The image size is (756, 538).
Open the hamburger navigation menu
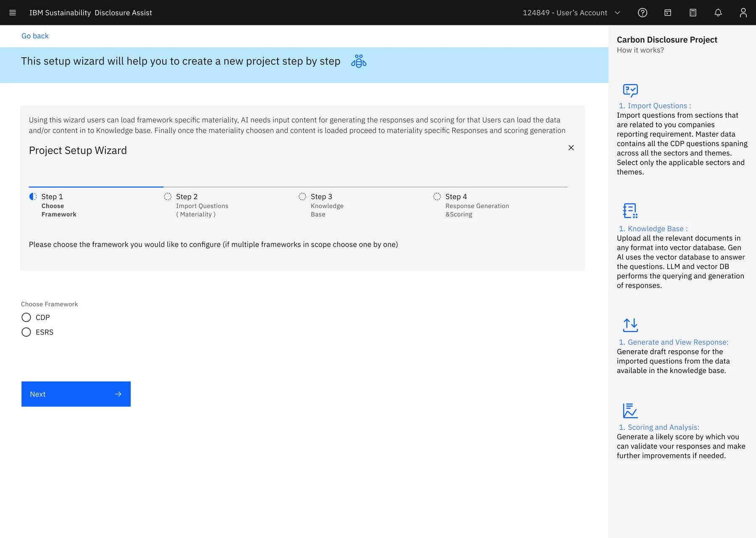pyautogui.click(x=13, y=13)
